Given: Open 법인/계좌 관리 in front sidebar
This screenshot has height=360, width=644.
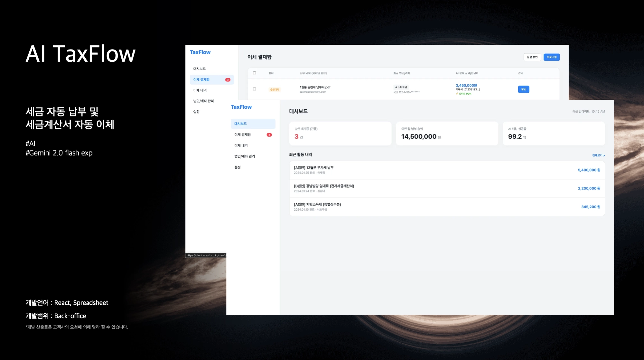Looking at the screenshot, I should [245, 156].
